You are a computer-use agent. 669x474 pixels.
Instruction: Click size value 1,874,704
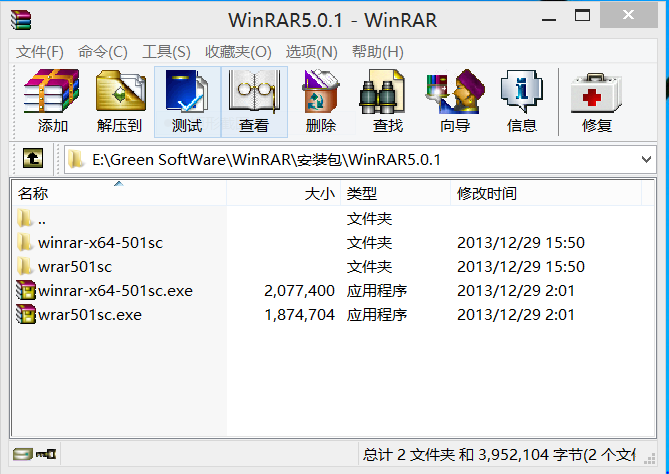[299, 315]
